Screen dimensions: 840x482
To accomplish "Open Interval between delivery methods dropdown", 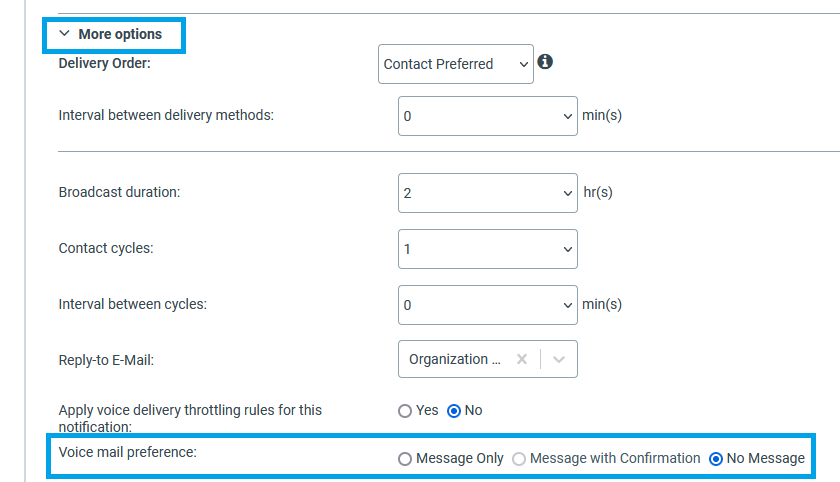I will tap(487, 116).
